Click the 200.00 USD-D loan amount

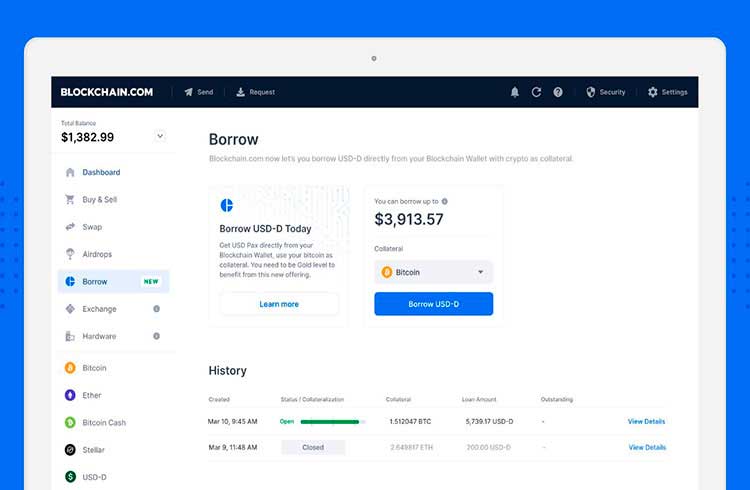[x=489, y=447]
